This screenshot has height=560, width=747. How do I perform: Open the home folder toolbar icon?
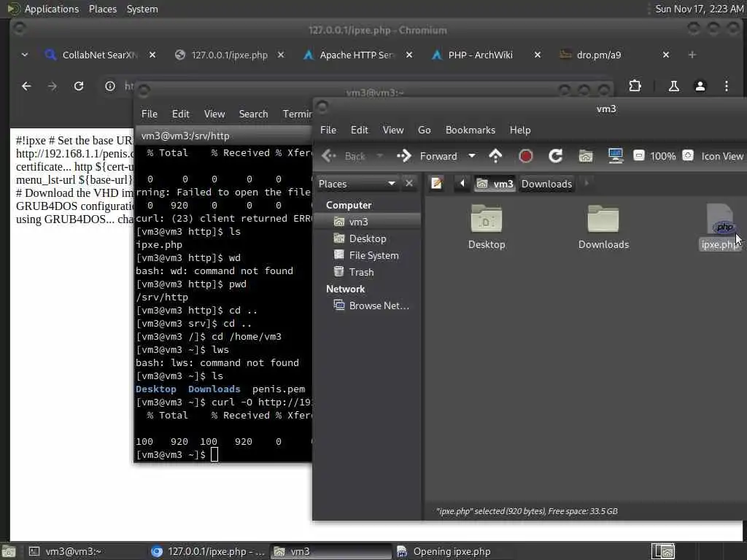586,156
